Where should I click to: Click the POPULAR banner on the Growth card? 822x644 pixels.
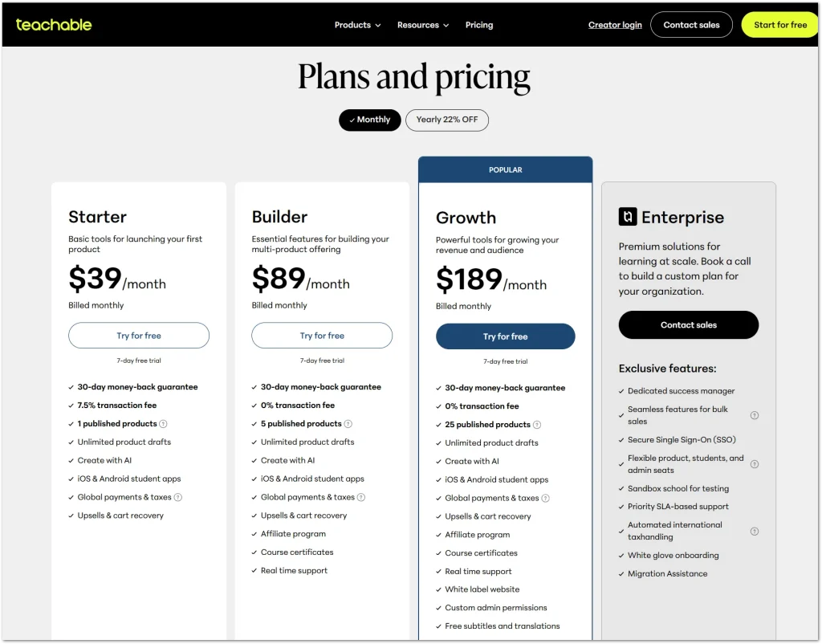(x=505, y=169)
